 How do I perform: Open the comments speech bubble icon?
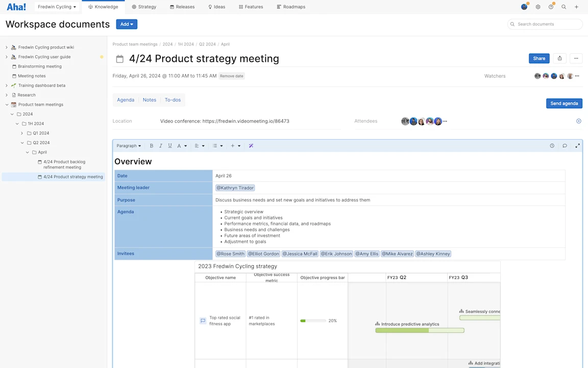[x=565, y=146]
